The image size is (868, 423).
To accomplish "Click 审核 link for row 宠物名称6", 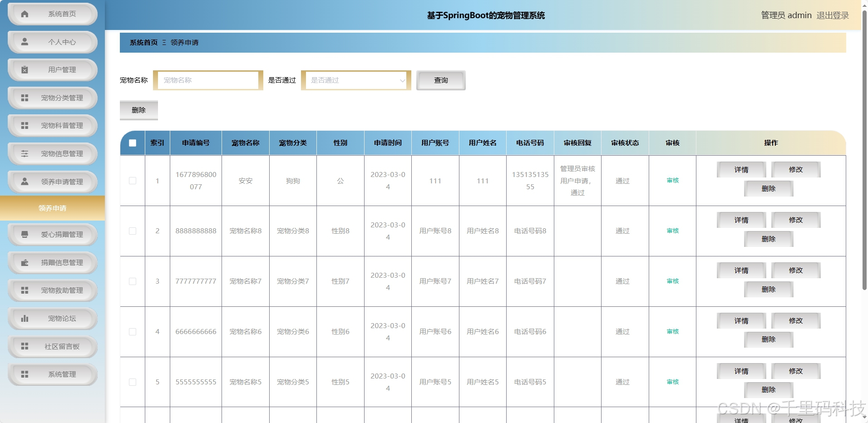I will pyautogui.click(x=673, y=332).
